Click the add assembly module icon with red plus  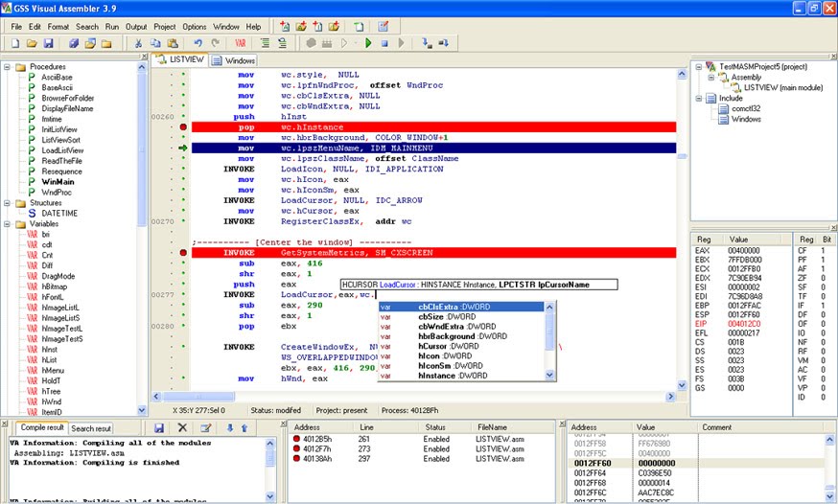285,26
